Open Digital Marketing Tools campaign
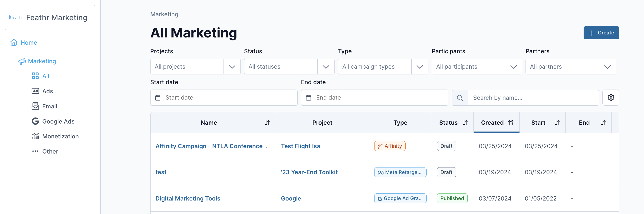644x214 pixels. pyautogui.click(x=188, y=198)
